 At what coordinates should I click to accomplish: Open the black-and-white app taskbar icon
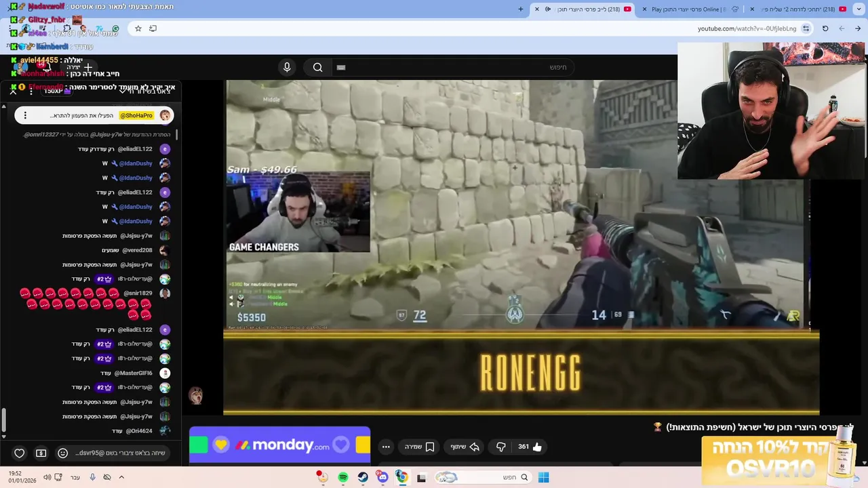(421, 477)
